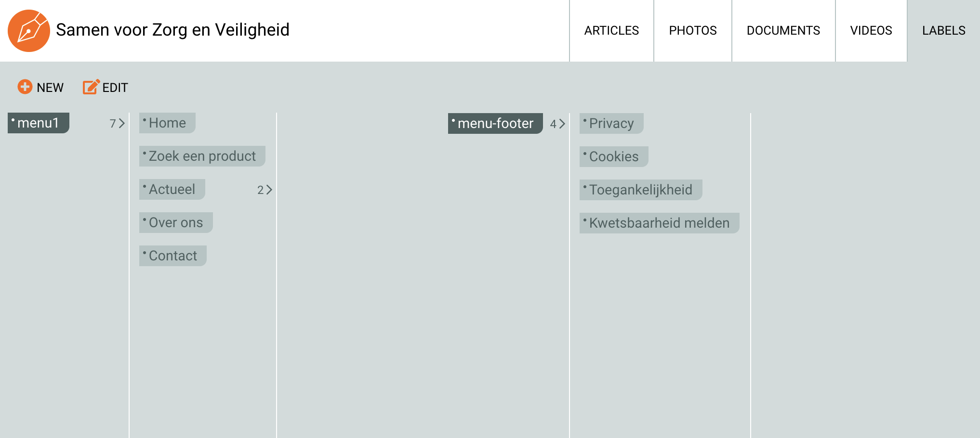Click the orange plus NEW icon
This screenshot has height=438, width=980.
tap(25, 87)
